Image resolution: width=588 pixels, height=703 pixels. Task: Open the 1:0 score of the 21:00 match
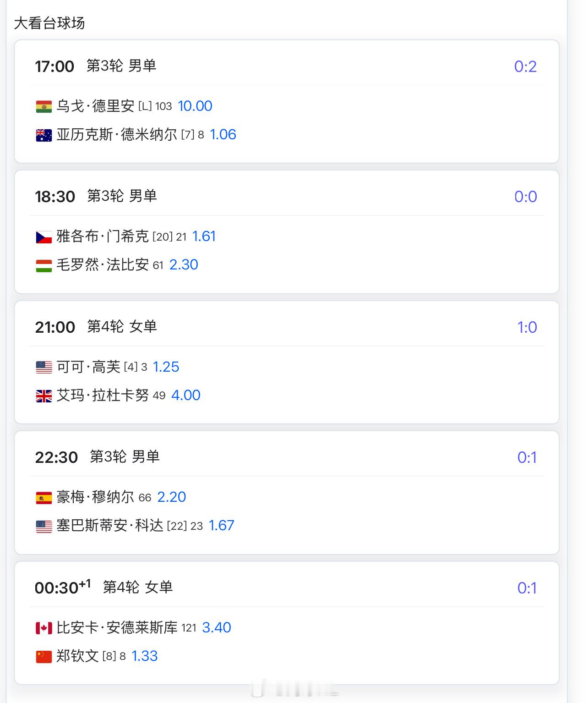coord(527,327)
